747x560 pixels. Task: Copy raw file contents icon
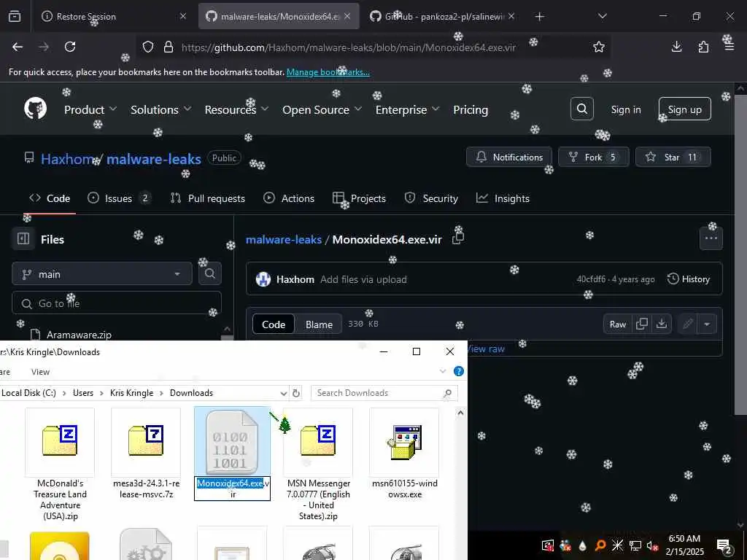coord(642,324)
